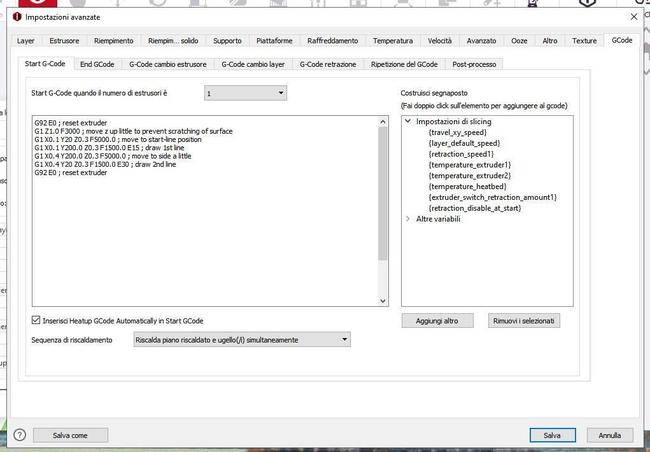The image size is (650, 452).
Task: Open the extruder number dropdown
Action: coord(246,93)
